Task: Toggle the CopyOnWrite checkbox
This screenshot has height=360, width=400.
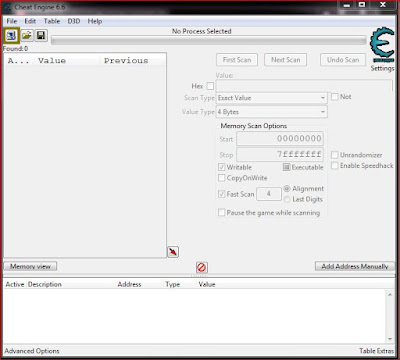Action: (x=221, y=178)
